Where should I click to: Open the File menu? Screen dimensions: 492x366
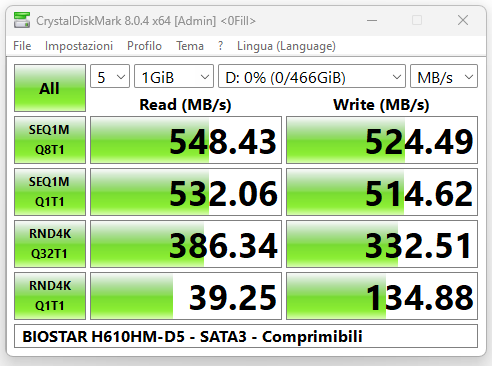click(x=22, y=46)
